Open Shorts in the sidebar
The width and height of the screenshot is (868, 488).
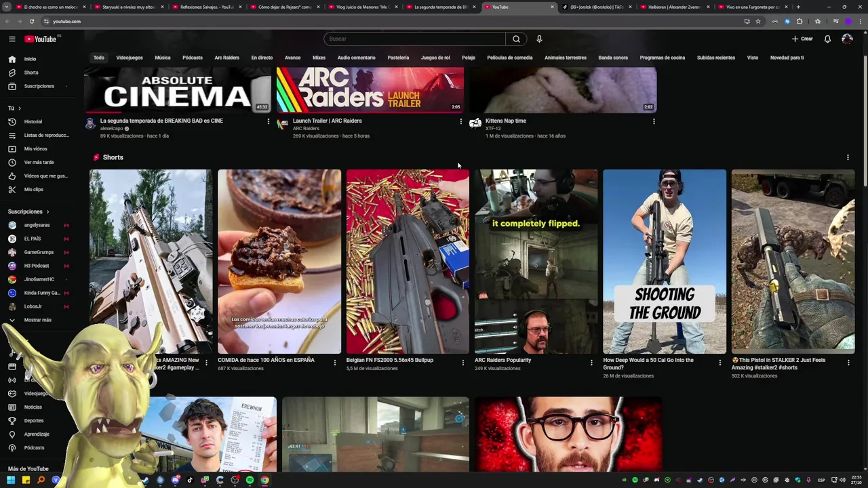point(41,73)
